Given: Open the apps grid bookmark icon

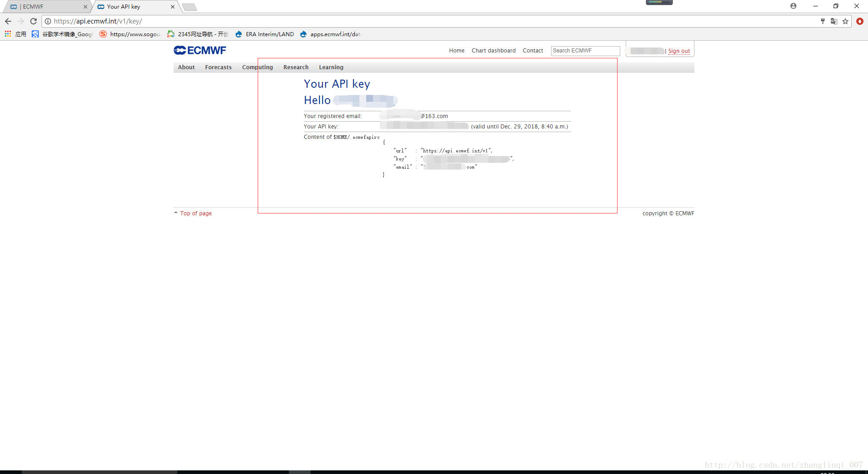Looking at the screenshot, I should 8,34.
